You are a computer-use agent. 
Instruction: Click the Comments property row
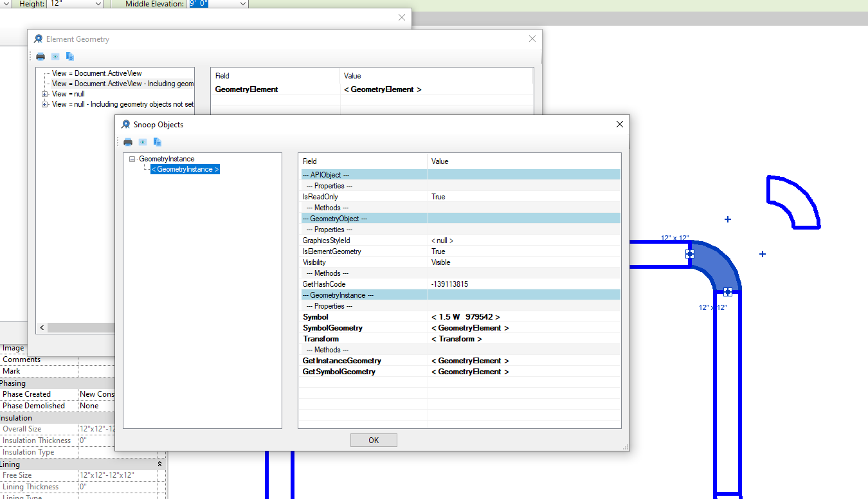(57, 359)
